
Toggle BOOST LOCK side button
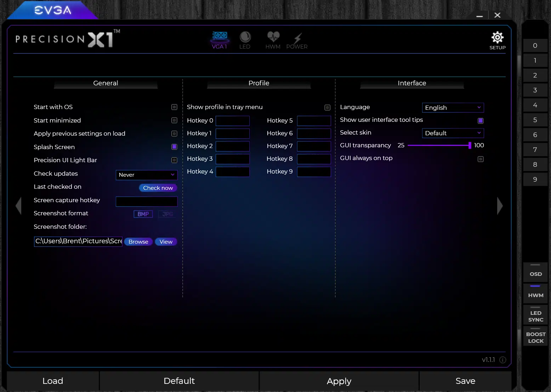pyautogui.click(x=535, y=336)
